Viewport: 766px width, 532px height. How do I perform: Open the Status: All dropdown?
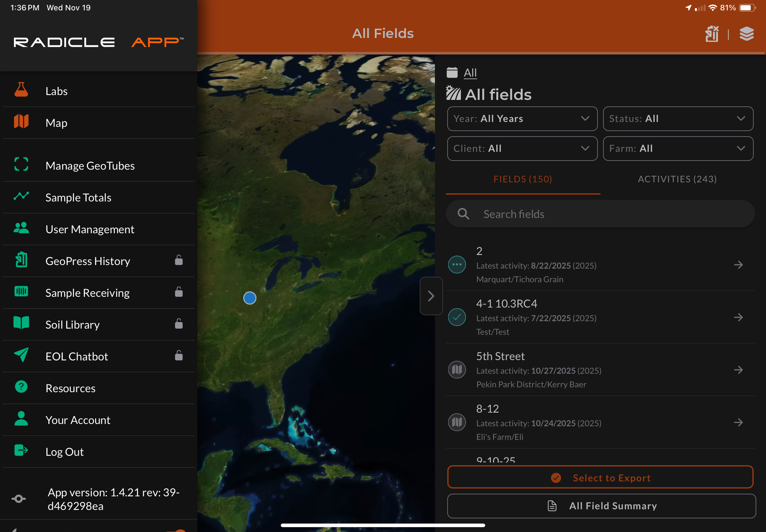coord(678,119)
